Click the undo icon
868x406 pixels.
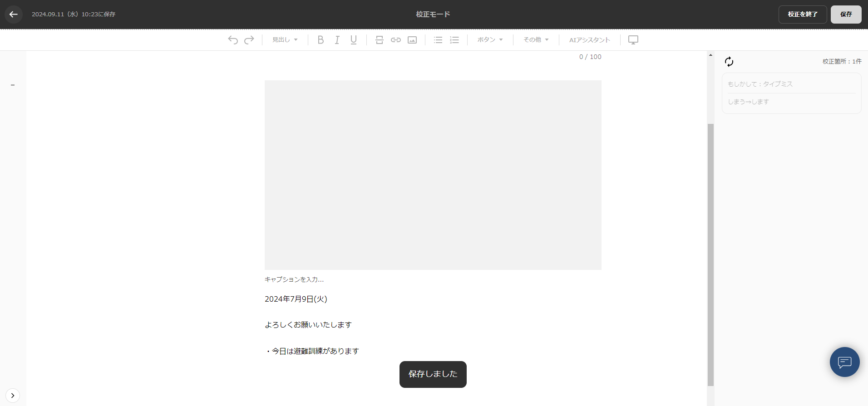click(233, 40)
